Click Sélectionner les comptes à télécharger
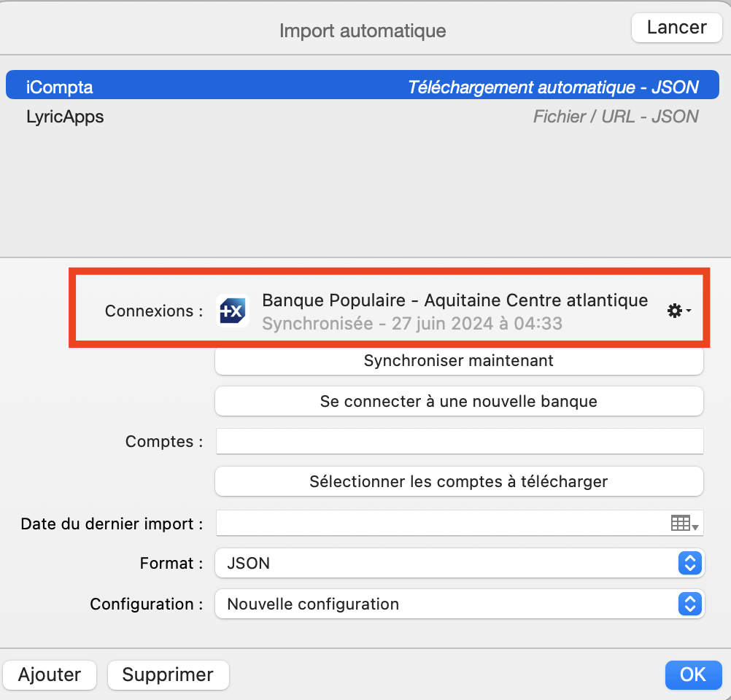Viewport: 731px width, 700px height. tap(459, 481)
